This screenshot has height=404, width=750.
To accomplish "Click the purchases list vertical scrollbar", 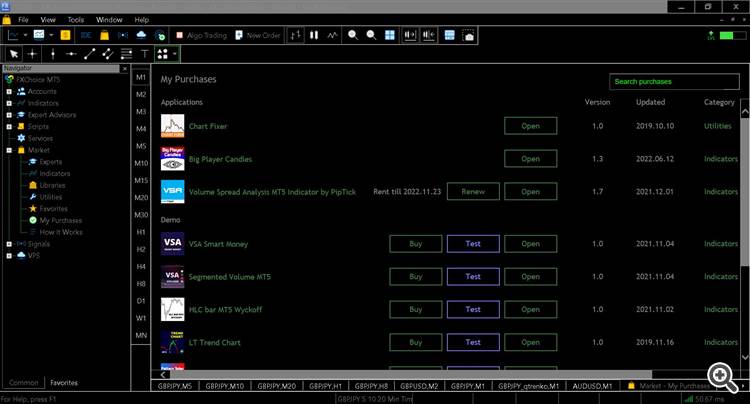I will [x=745, y=191].
